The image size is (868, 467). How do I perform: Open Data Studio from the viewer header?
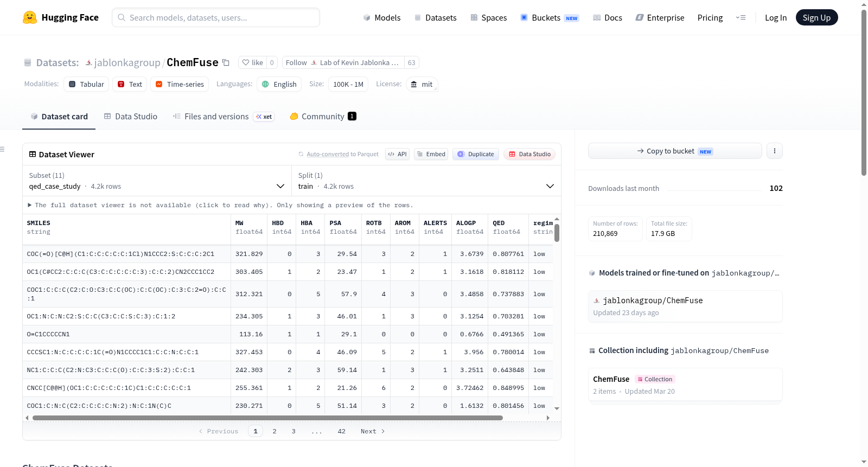coord(529,154)
